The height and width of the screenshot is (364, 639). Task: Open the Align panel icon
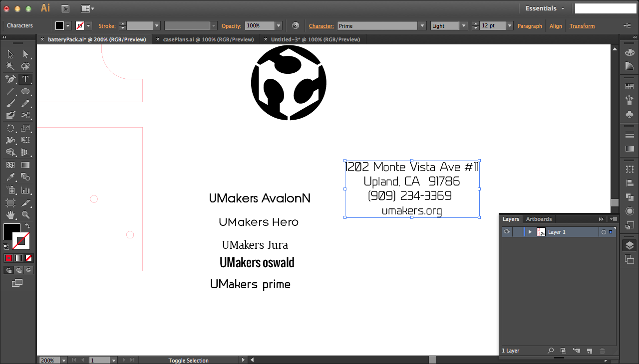pyautogui.click(x=630, y=183)
